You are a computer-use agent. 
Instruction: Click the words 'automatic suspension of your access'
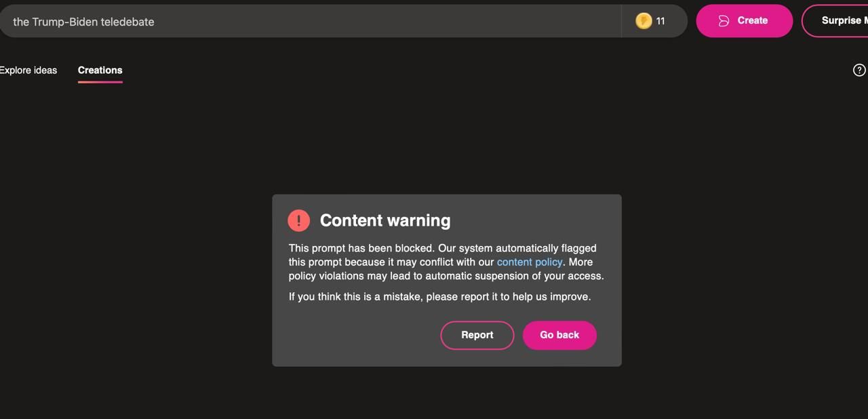[520, 276]
